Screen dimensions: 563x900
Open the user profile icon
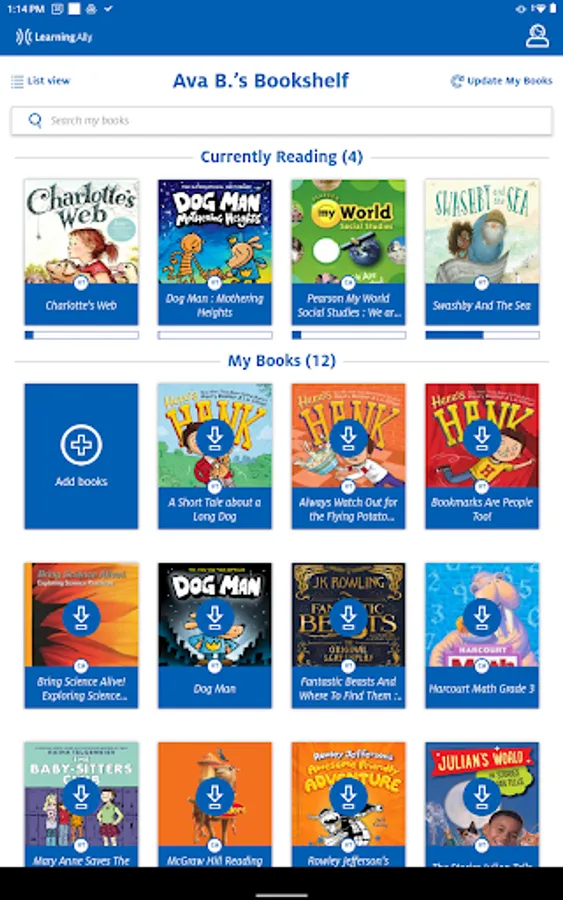pos(537,36)
